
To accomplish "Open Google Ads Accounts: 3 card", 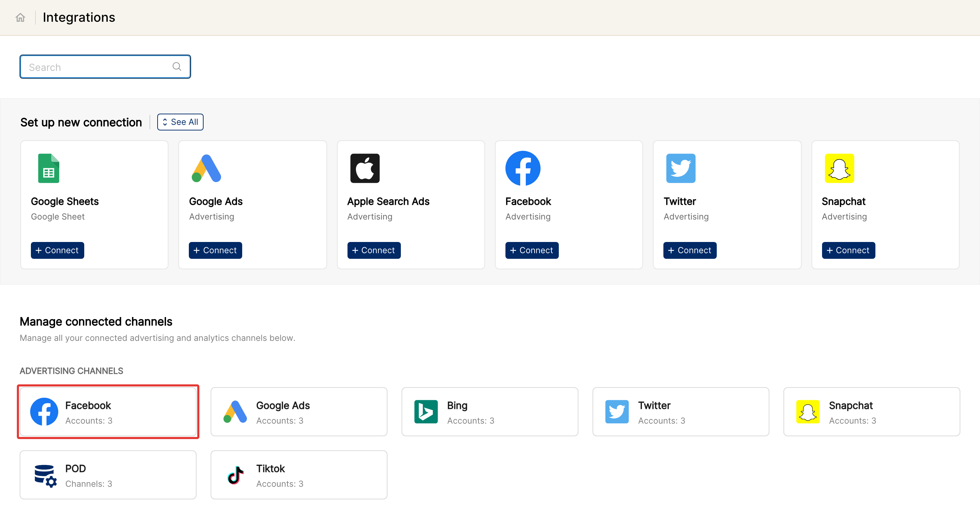I will [x=299, y=412].
